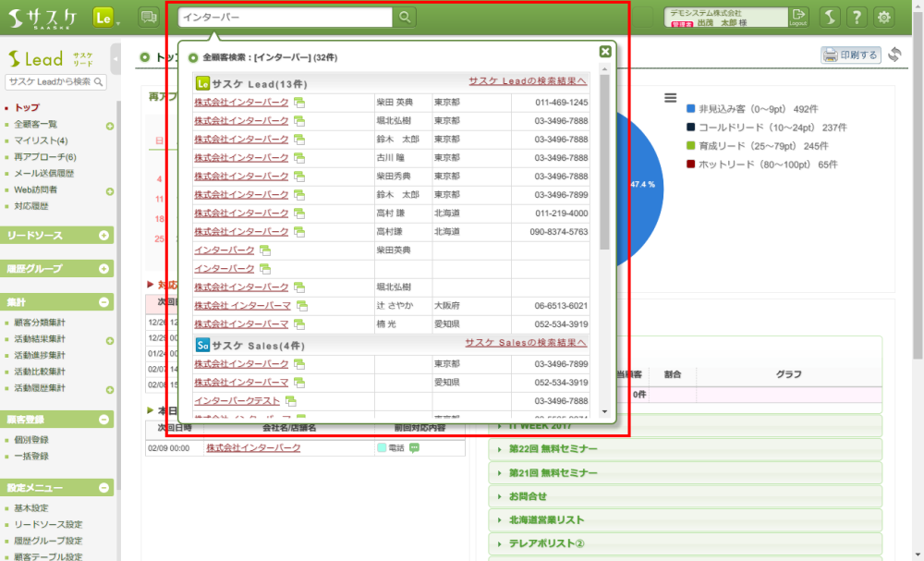The width and height of the screenshot is (924, 561).
Task: Click the popup scrollbar down arrow
Action: click(x=604, y=412)
